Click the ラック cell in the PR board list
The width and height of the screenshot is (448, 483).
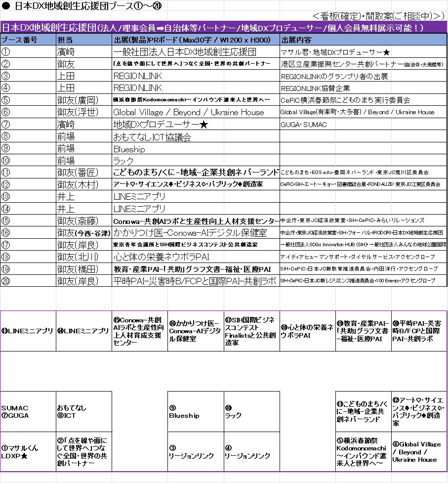pos(140,161)
